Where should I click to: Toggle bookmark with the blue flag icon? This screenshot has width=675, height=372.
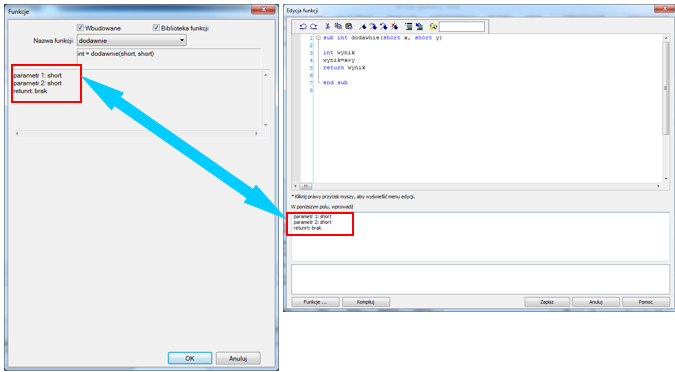click(363, 27)
